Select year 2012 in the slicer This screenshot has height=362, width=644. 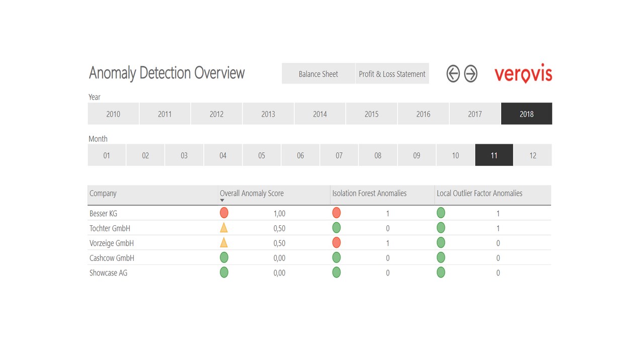[x=216, y=114]
